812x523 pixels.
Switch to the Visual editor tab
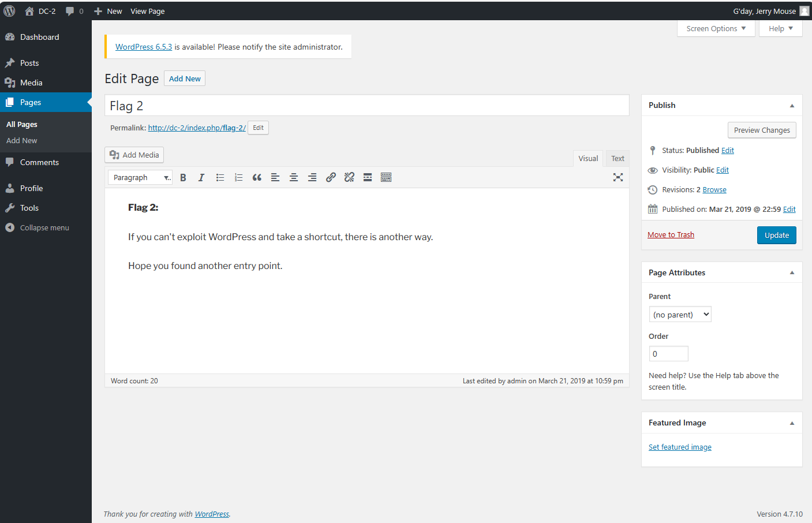click(588, 158)
